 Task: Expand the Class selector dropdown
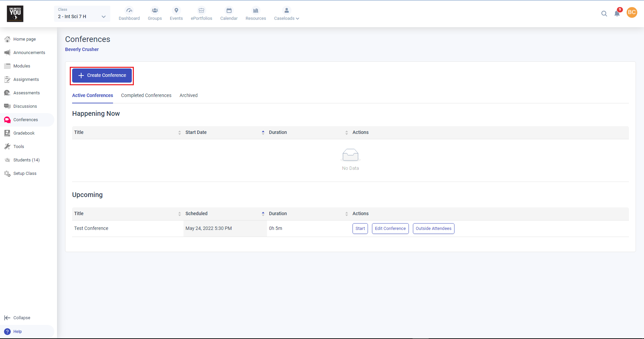click(82, 14)
